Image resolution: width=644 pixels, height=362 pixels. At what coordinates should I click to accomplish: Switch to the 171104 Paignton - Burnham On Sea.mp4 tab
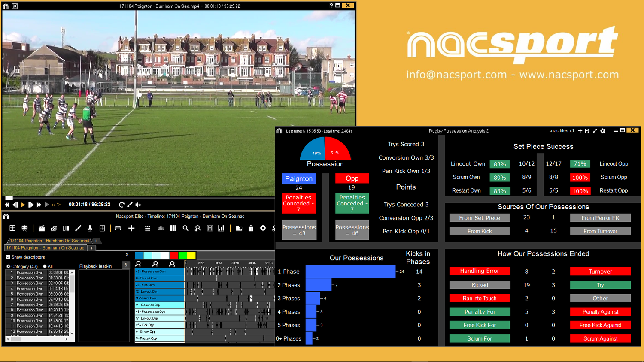click(49, 241)
